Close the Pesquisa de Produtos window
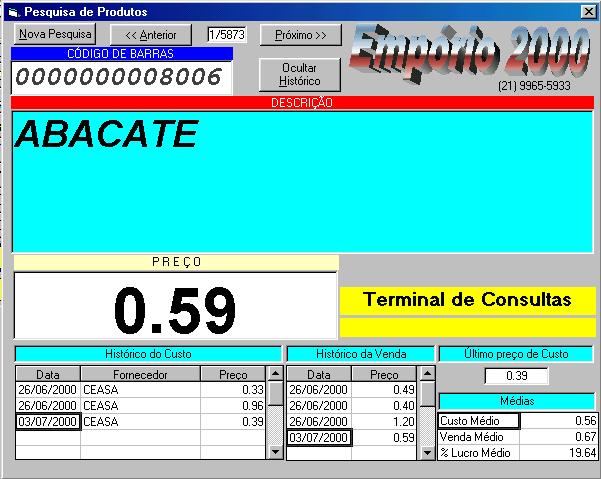Image resolution: width=601 pixels, height=479 pixels. 587,11
